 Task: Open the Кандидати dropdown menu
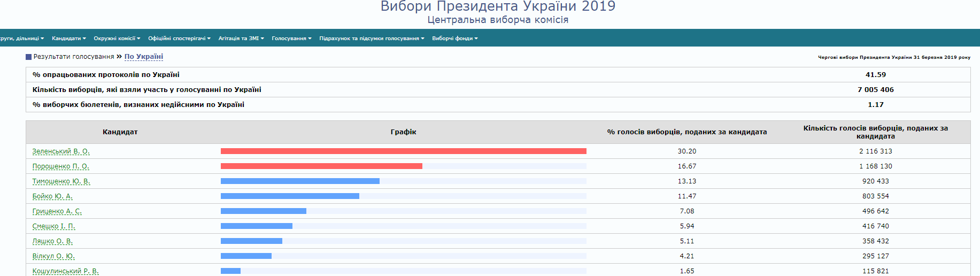pos(68,39)
